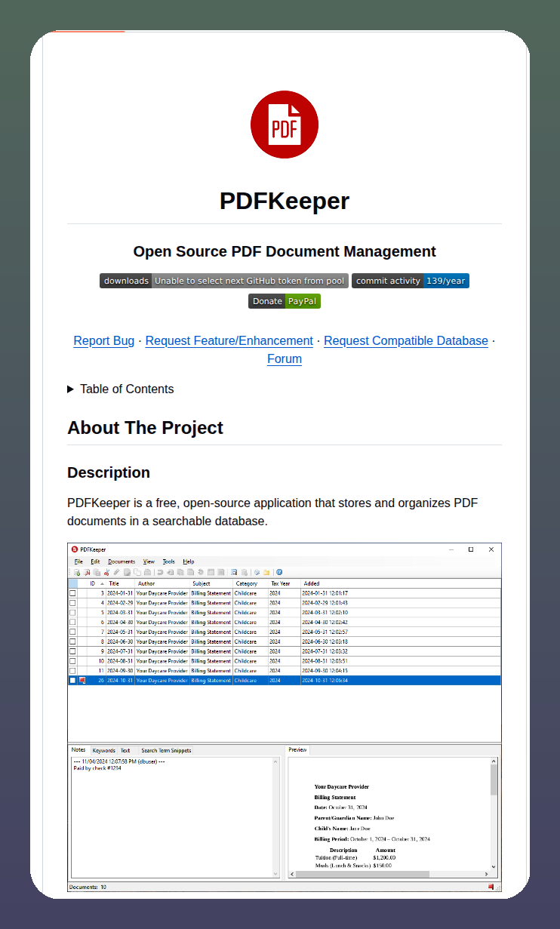Click the red flag icon on row 26
The image size is (560, 929).
(82, 680)
